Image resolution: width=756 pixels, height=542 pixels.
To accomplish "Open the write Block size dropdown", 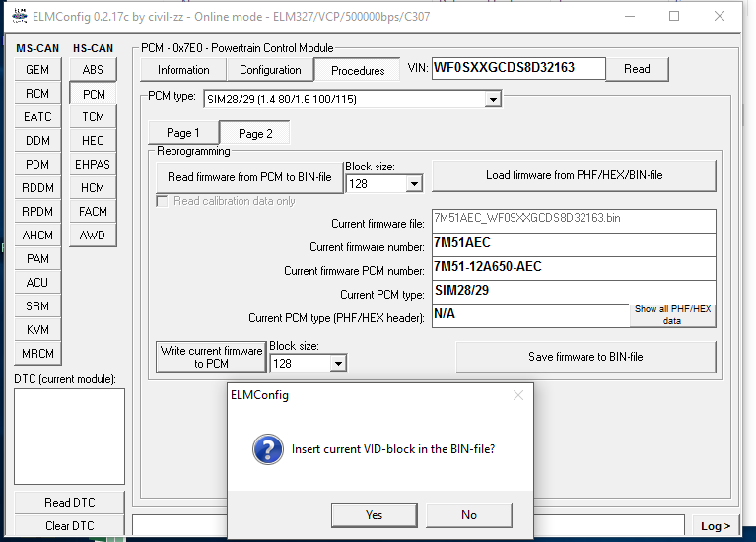I will (x=338, y=364).
